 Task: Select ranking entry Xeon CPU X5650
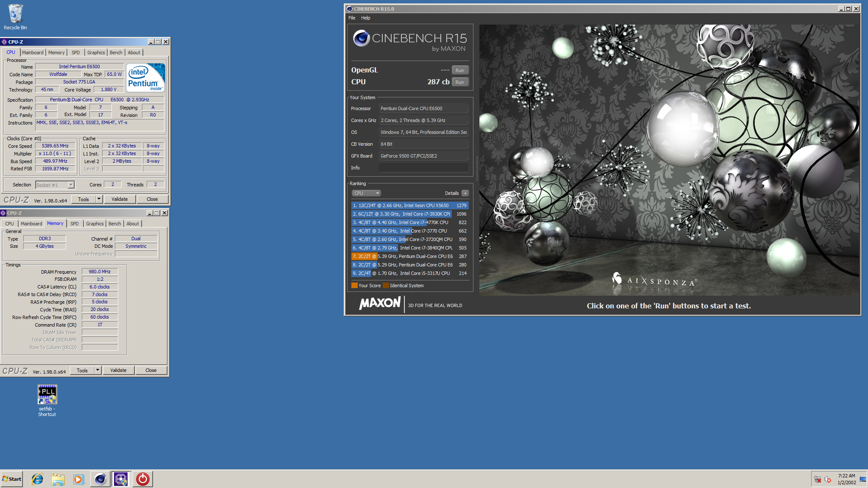[409, 205]
